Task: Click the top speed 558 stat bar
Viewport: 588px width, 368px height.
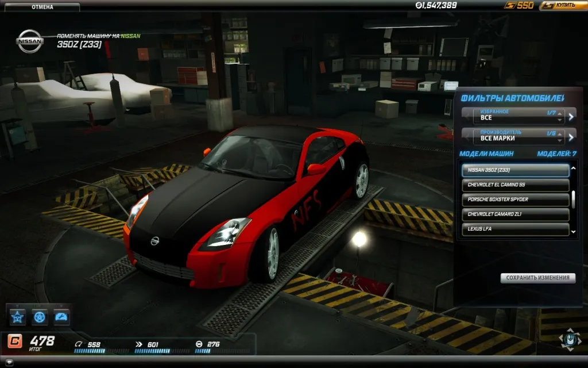Action: coord(101,351)
